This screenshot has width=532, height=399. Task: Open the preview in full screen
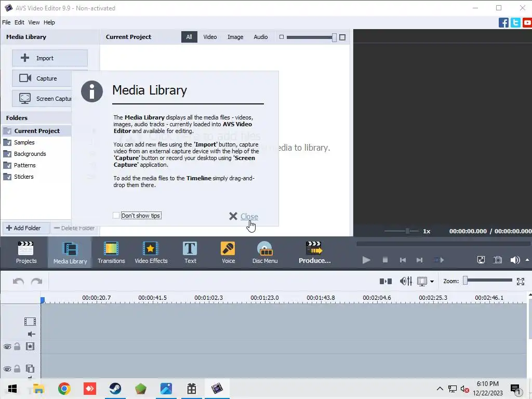point(481,260)
